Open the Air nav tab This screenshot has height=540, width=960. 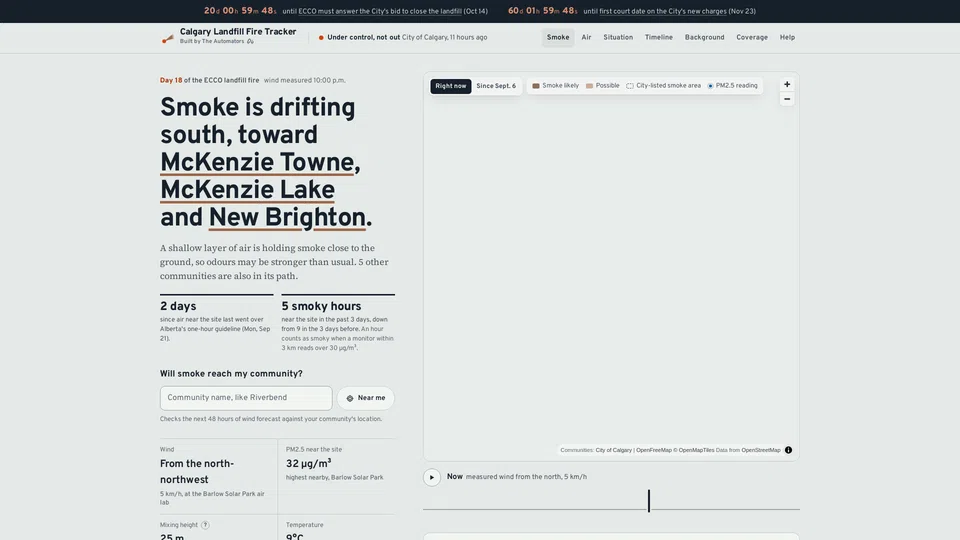(586, 37)
